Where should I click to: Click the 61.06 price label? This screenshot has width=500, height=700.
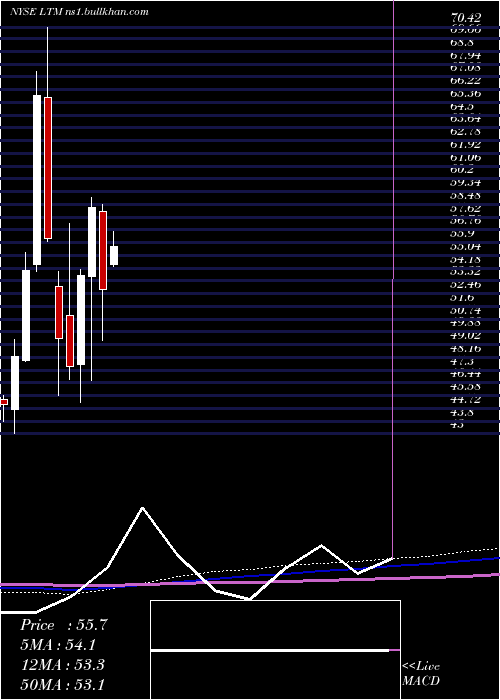click(x=466, y=158)
